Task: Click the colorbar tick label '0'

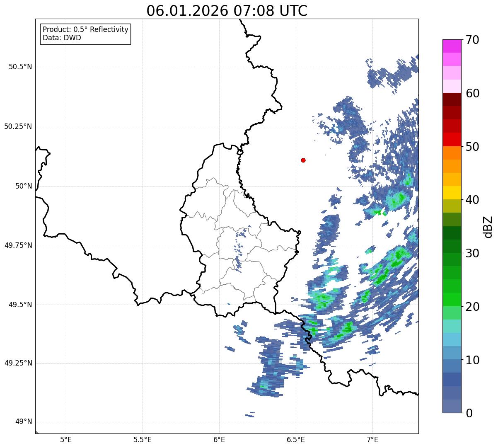Action: (469, 413)
